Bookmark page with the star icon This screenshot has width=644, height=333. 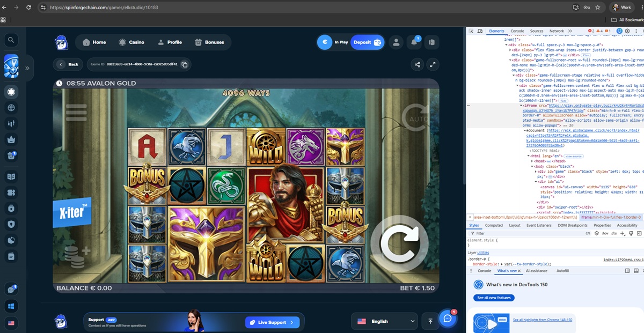tap(598, 8)
